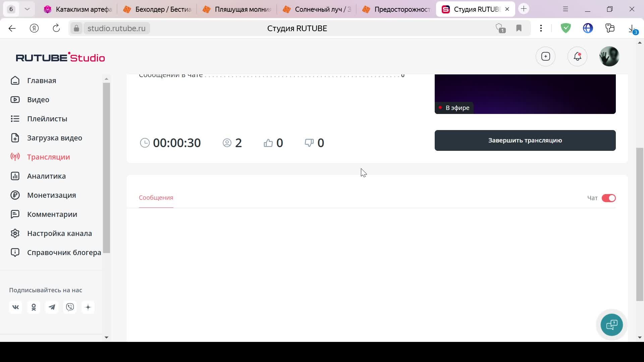
Task: Switch to the Сообщения tab
Action: pyautogui.click(x=156, y=198)
